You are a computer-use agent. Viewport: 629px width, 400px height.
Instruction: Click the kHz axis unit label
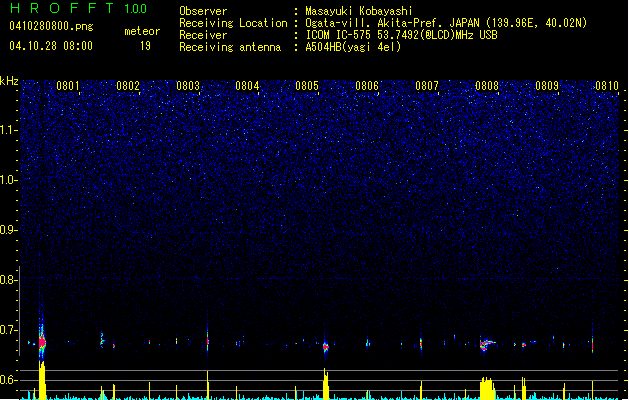pyautogui.click(x=9, y=81)
